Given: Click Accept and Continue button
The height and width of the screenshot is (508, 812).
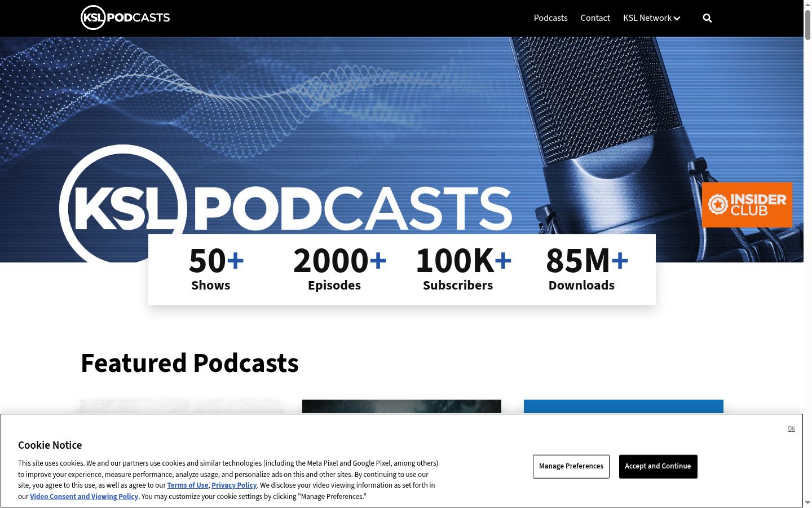Looking at the screenshot, I should [658, 466].
